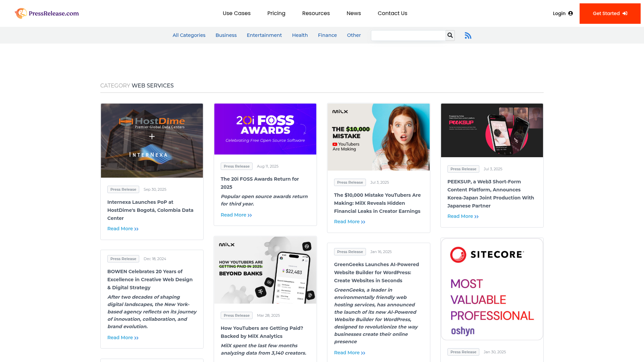
Task: Click Press Release tag dated Aug 11, 2025
Action: click(x=236, y=166)
